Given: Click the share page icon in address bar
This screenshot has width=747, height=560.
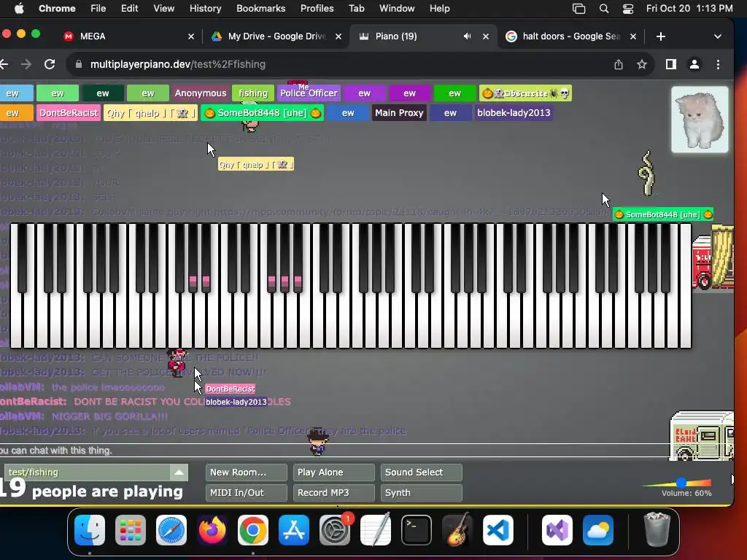Looking at the screenshot, I should click(619, 64).
